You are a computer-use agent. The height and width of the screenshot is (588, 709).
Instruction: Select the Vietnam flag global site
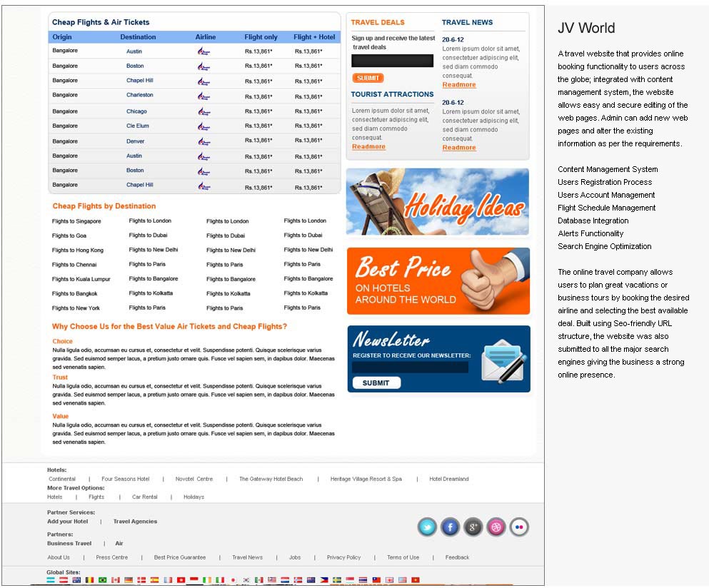pyautogui.click(x=415, y=580)
